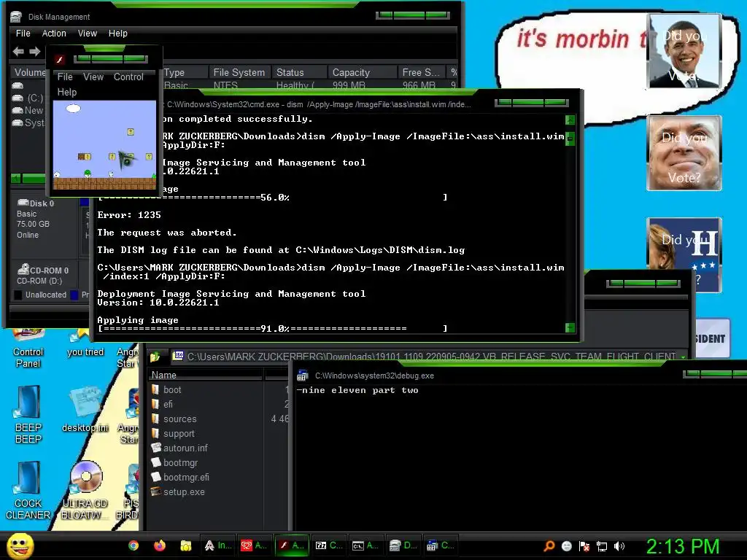747x560 pixels.
Task: Select the bootmgr file
Action: (174, 463)
